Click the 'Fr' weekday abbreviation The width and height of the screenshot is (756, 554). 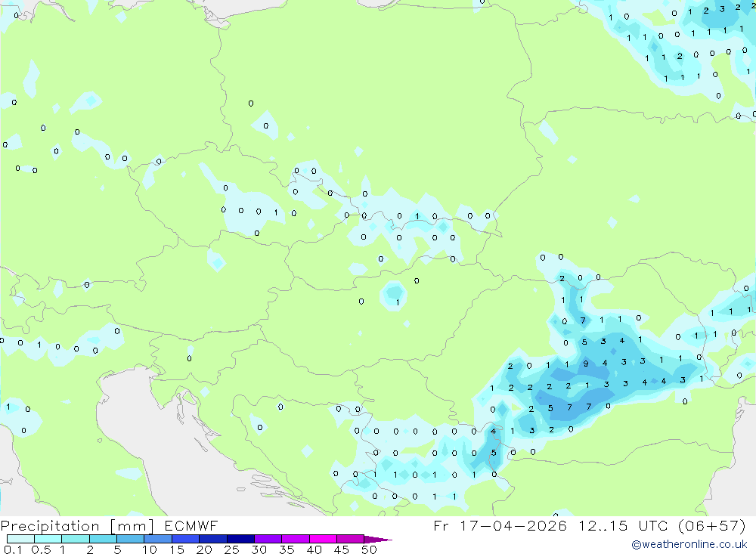(x=442, y=525)
